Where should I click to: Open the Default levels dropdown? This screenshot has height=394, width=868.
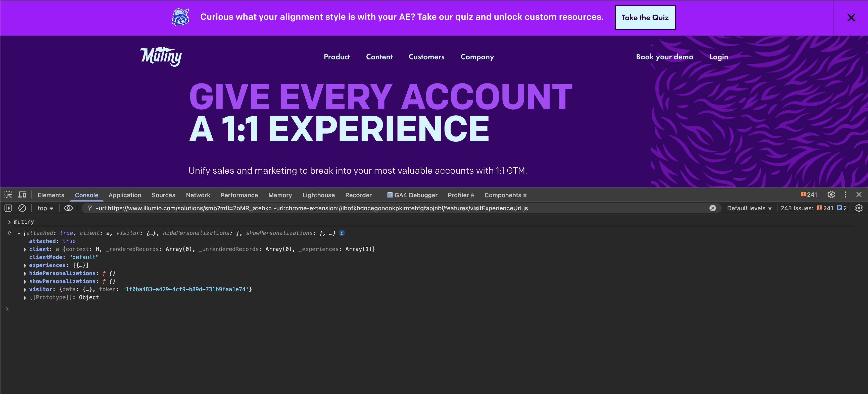pyautogui.click(x=749, y=208)
